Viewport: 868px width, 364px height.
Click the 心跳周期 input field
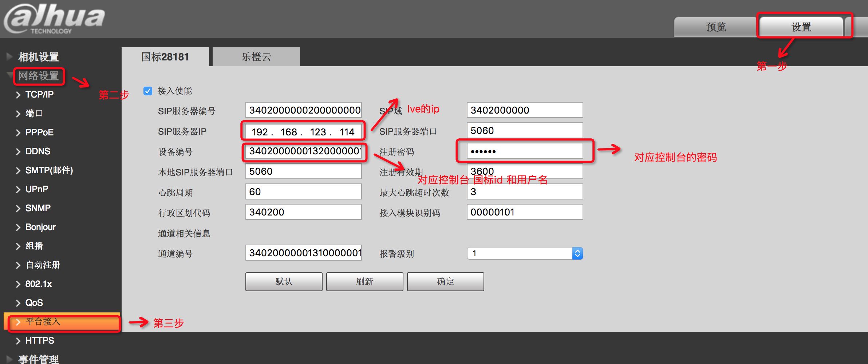point(304,192)
